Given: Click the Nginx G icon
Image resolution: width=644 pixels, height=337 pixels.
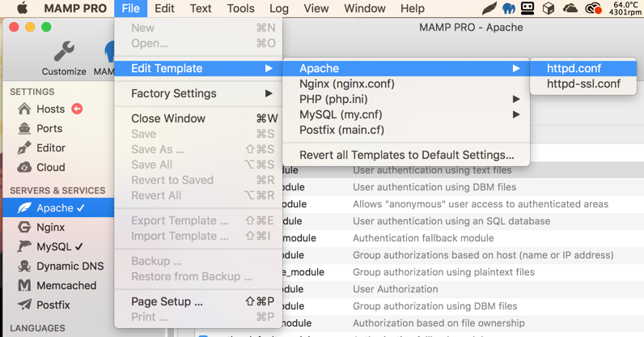Looking at the screenshot, I should pyautogui.click(x=24, y=227).
